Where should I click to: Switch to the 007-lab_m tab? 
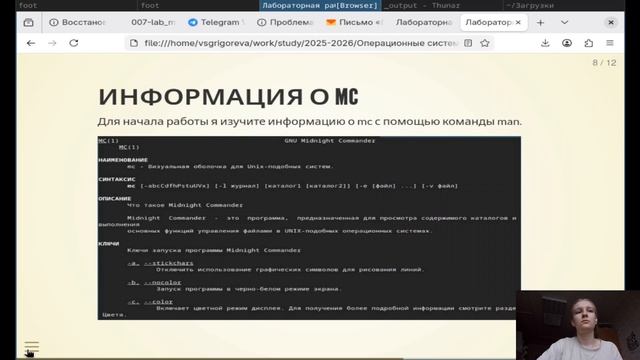(x=153, y=22)
